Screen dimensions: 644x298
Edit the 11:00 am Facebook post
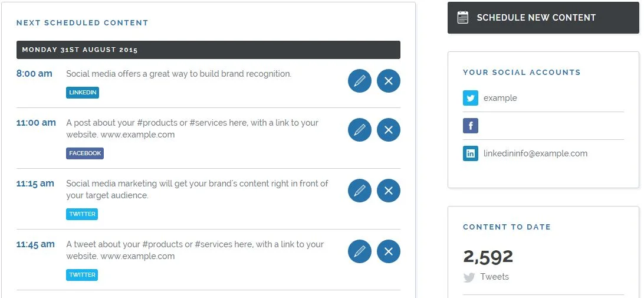(359, 130)
